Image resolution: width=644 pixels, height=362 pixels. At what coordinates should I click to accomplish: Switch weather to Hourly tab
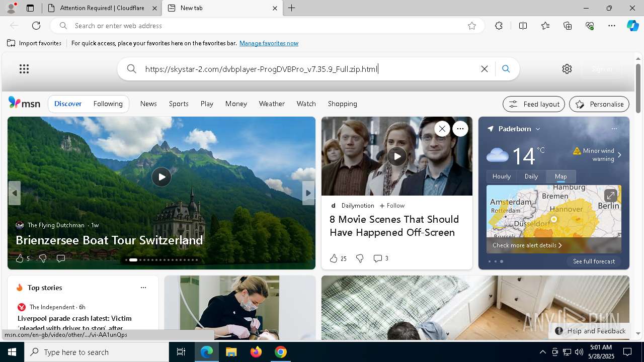click(502, 176)
